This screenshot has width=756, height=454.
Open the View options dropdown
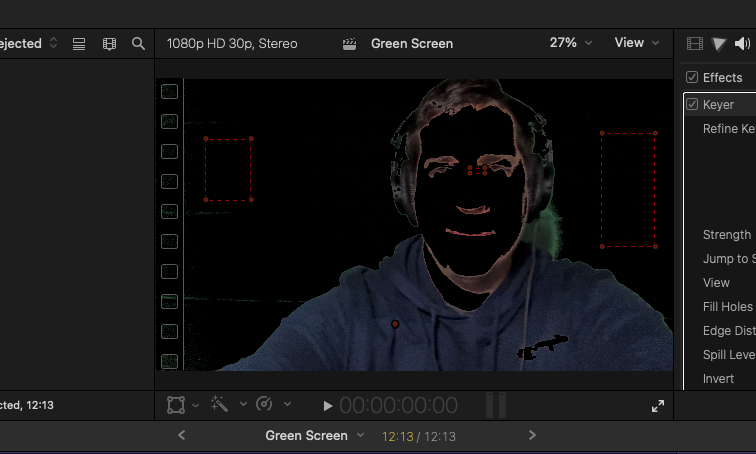click(x=637, y=43)
